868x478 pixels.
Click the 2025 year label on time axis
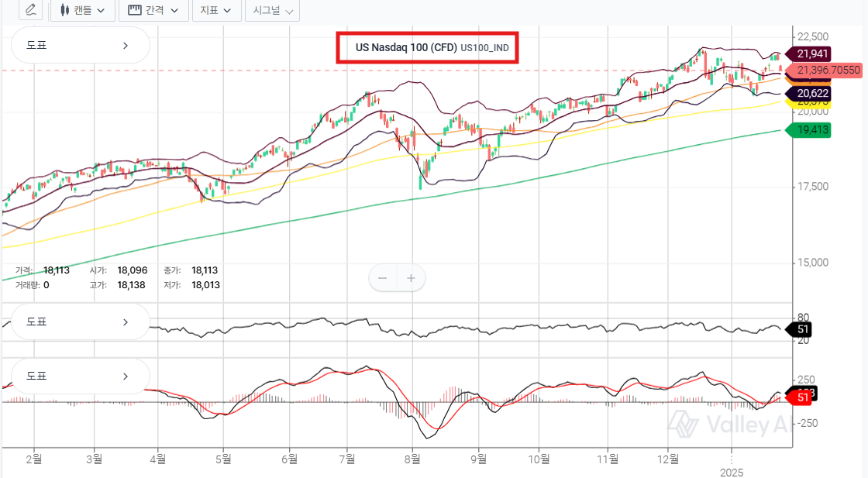pos(732,471)
